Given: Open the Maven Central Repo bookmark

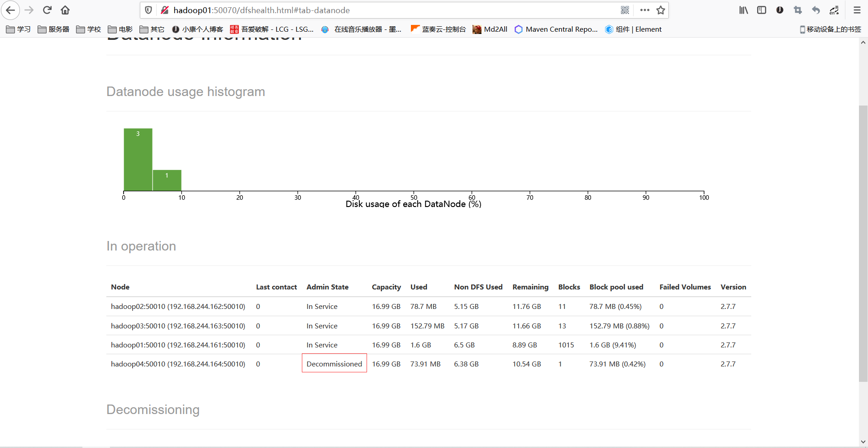Looking at the screenshot, I should point(556,29).
